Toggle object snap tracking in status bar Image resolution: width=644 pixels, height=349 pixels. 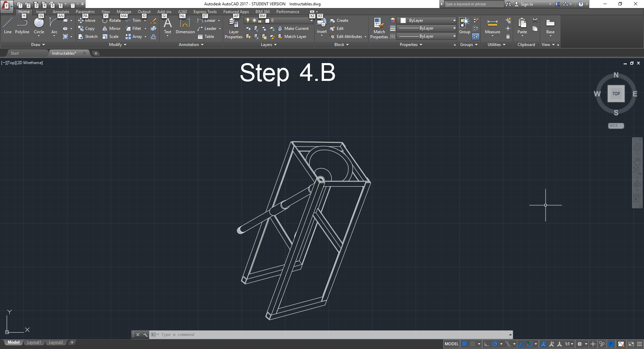pos(521,344)
